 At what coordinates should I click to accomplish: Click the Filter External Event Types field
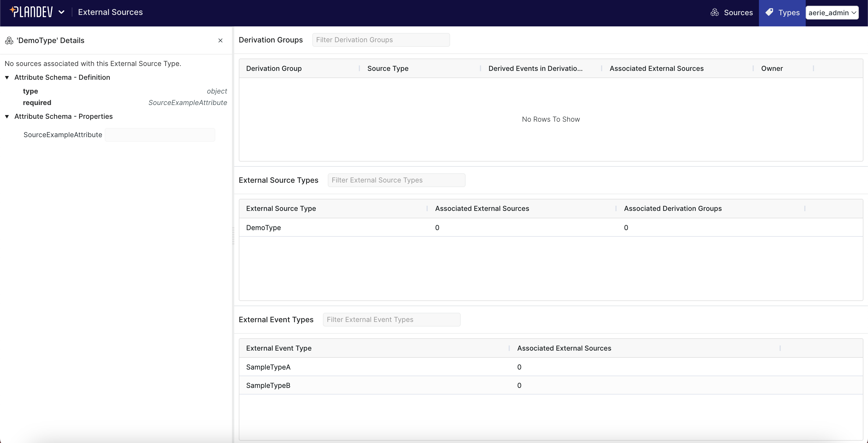coord(391,319)
